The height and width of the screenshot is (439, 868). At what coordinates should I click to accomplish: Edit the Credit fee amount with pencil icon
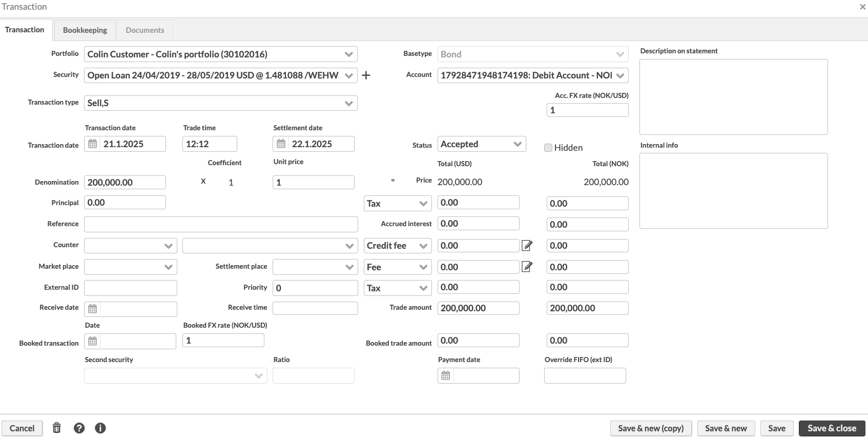point(527,246)
